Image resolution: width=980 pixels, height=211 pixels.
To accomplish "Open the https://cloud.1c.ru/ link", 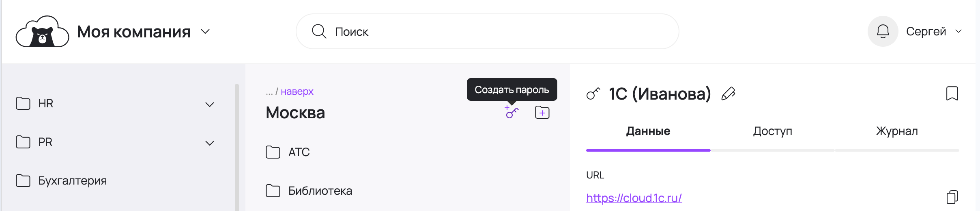I will 634,198.
